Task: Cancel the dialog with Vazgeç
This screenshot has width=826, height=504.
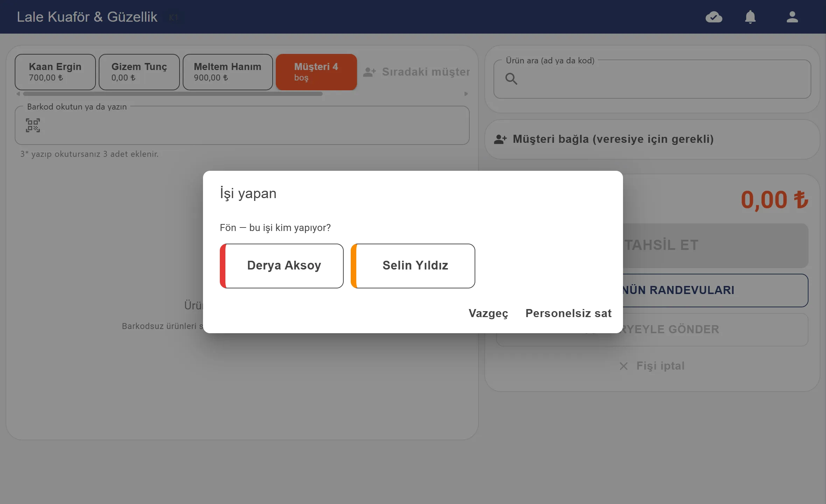Action: pyautogui.click(x=488, y=313)
